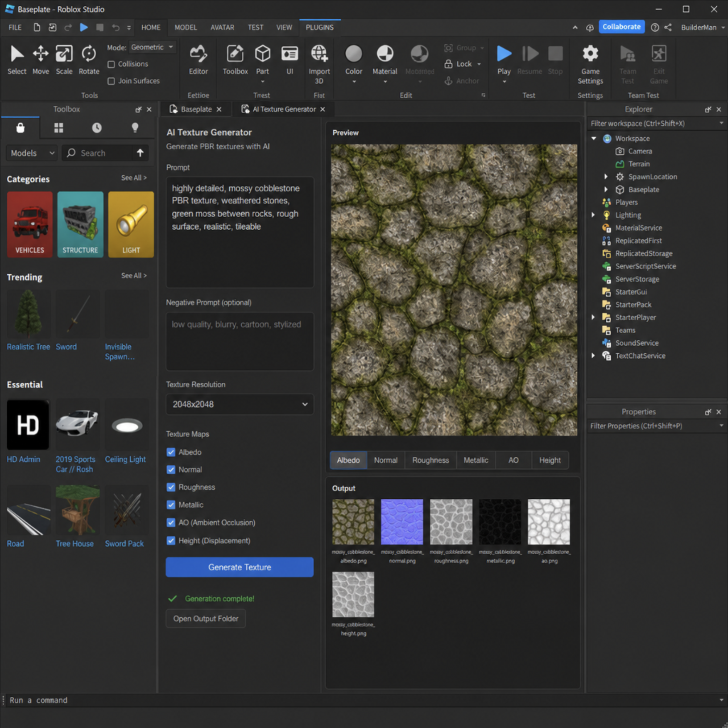Click See All next to Trending
The width and height of the screenshot is (728, 728).
[134, 276]
